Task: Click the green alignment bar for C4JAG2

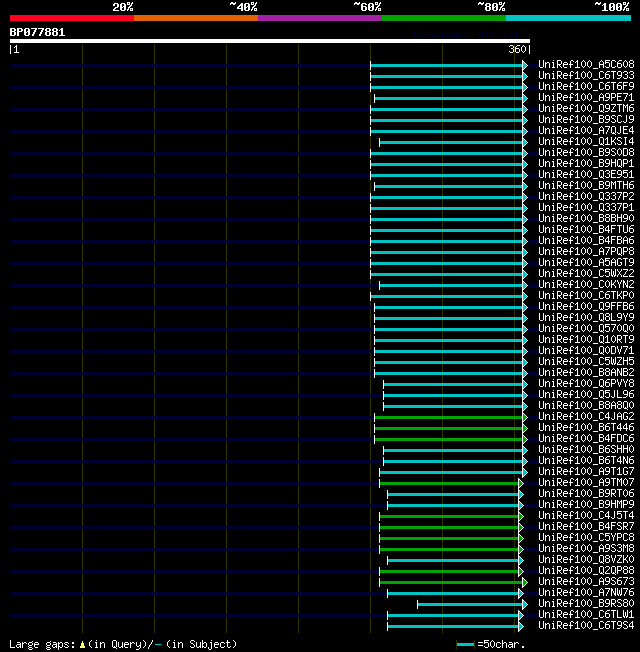Action: [x=449, y=417]
